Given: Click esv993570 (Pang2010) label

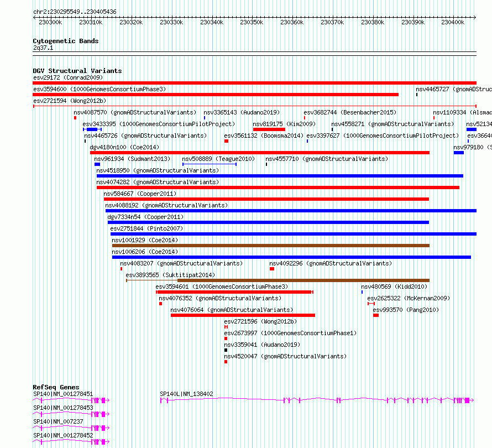Looking at the screenshot, I should (406, 310).
